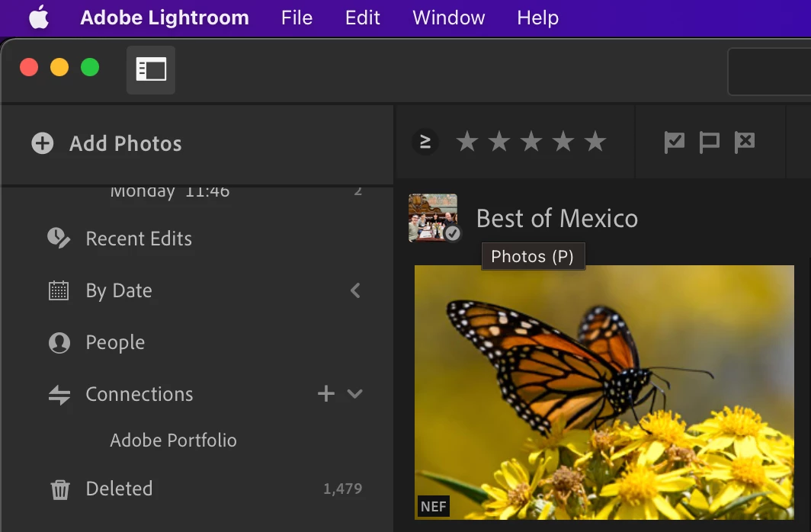Click the Deleted trash icon
The height and width of the screenshot is (532, 811).
pos(60,489)
